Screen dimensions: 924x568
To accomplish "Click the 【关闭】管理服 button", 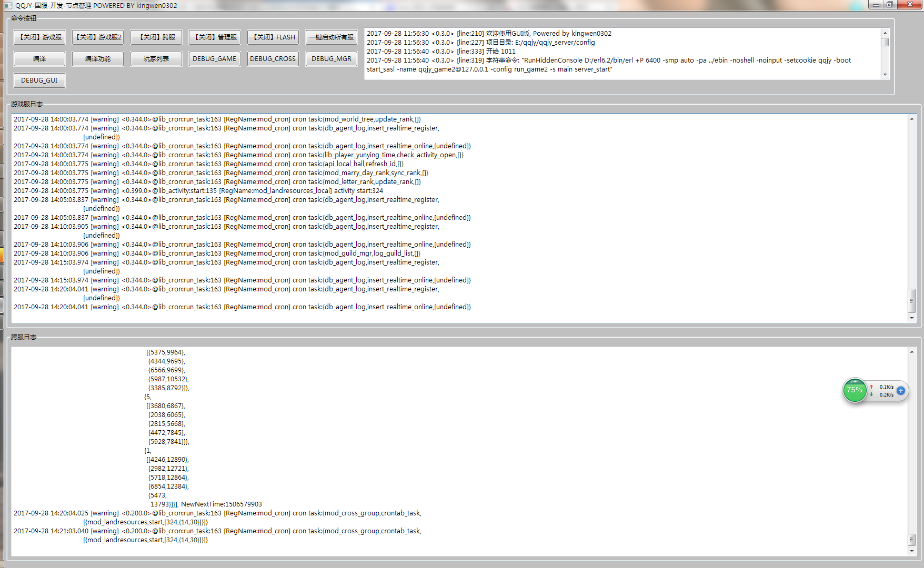I will (x=215, y=37).
